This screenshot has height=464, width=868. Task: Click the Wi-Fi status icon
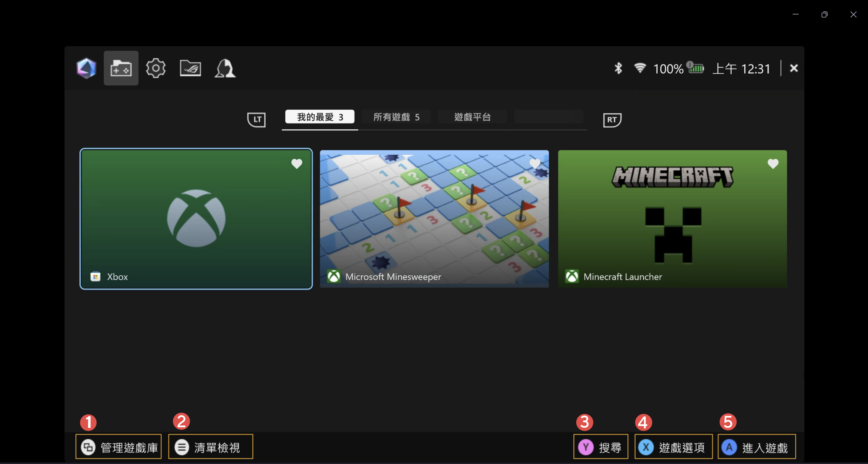coord(640,68)
